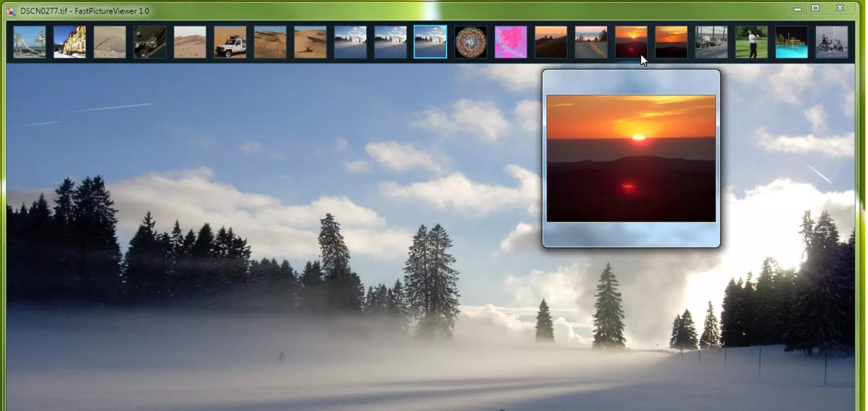
Task: Open the palm trees beach thumbnail
Action: (30, 42)
